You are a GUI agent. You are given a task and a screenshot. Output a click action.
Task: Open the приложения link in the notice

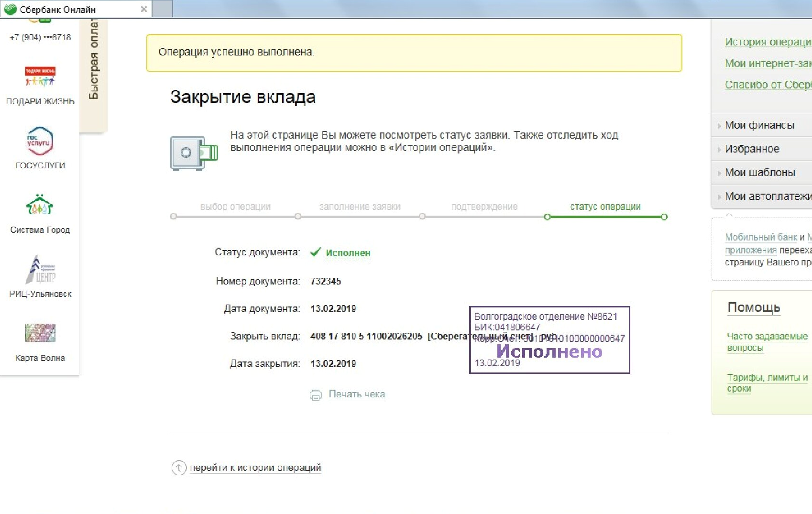751,250
